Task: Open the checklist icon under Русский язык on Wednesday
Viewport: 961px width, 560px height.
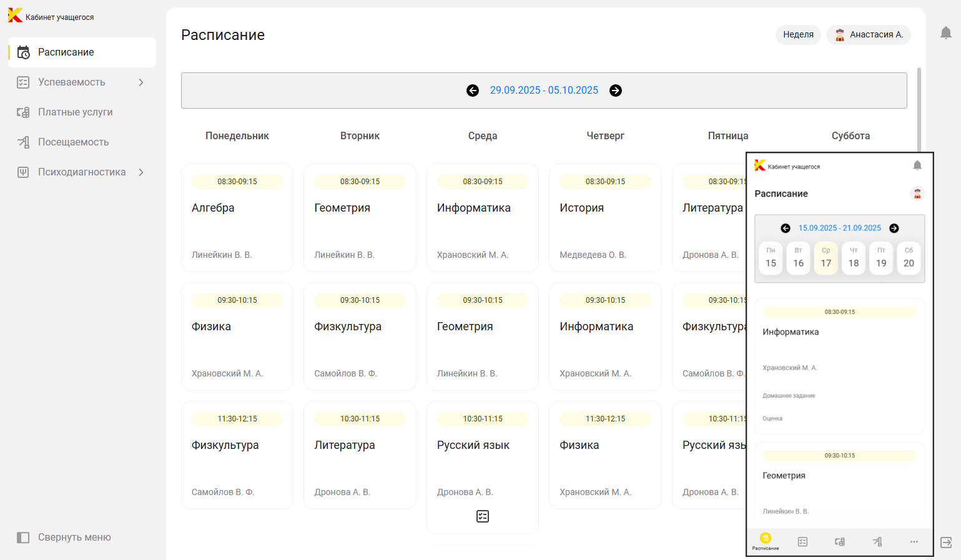Action: [x=483, y=516]
